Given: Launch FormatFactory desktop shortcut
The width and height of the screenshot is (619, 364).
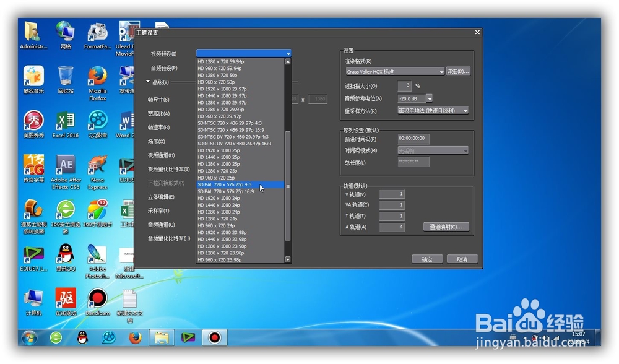Looking at the screenshot, I should coord(98,35).
